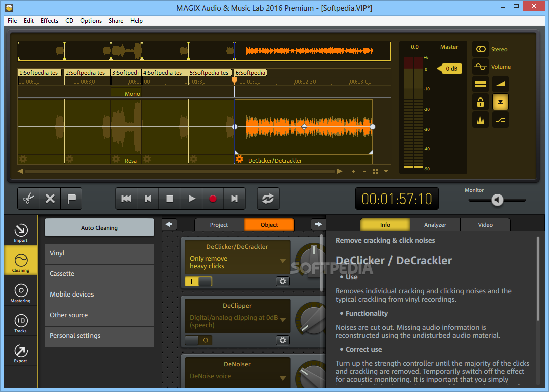Choose the Vinyl cleaning preset
This screenshot has width=549, height=392.
click(100, 253)
